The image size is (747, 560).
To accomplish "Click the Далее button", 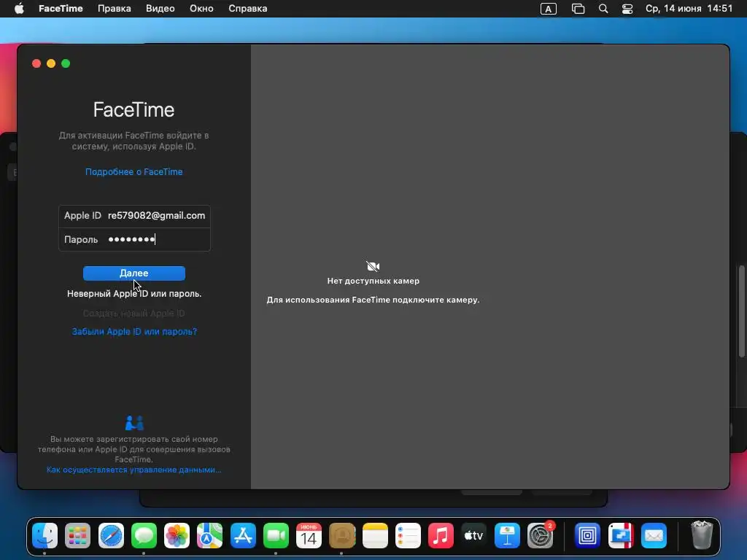I will click(x=134, y=273).
